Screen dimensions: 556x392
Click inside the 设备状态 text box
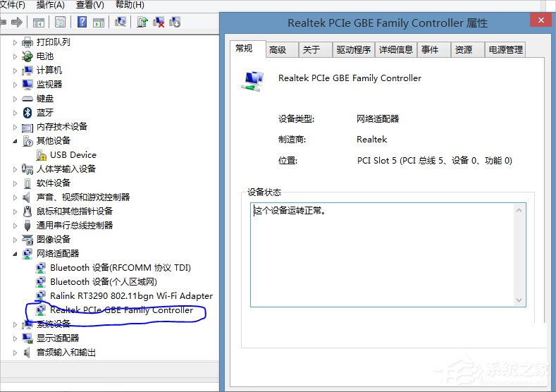(388, 254)
